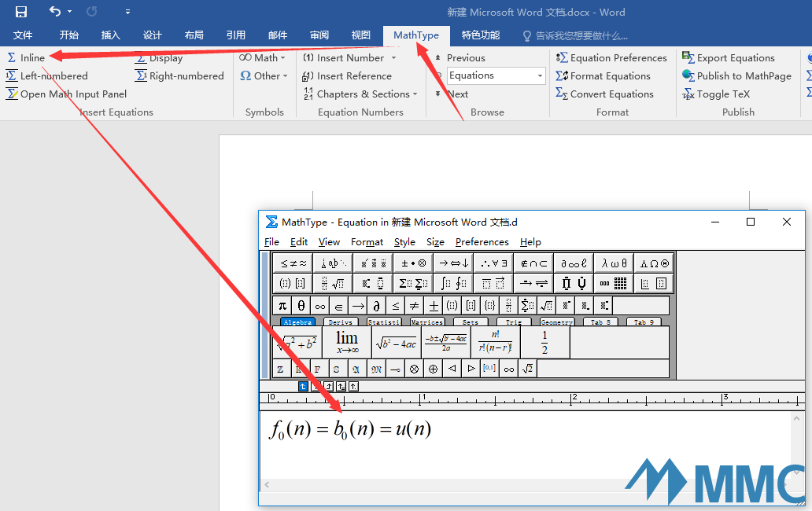This screenshot has width=812, height=511.
Task: Go to Next equation
Action: pyautogui.click(x=452, y=94)
